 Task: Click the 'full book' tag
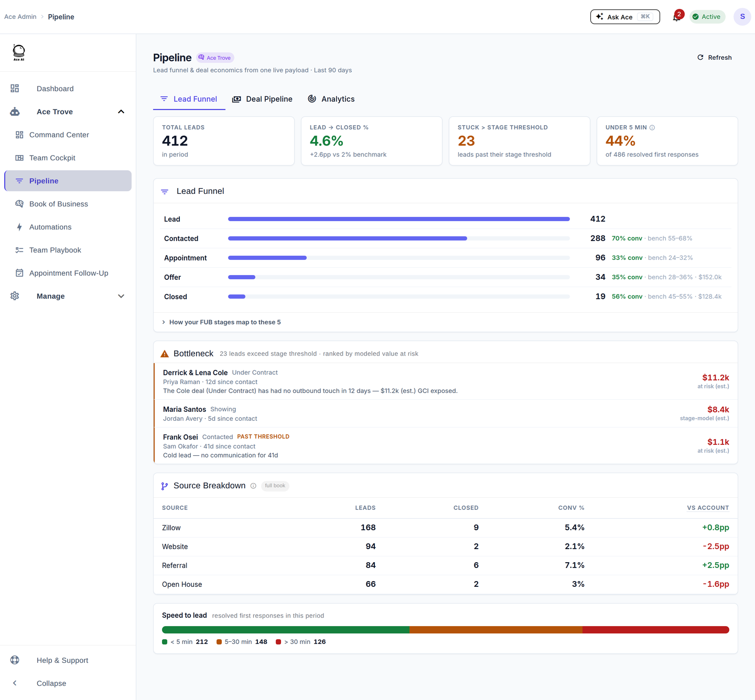tap(275, 486)
